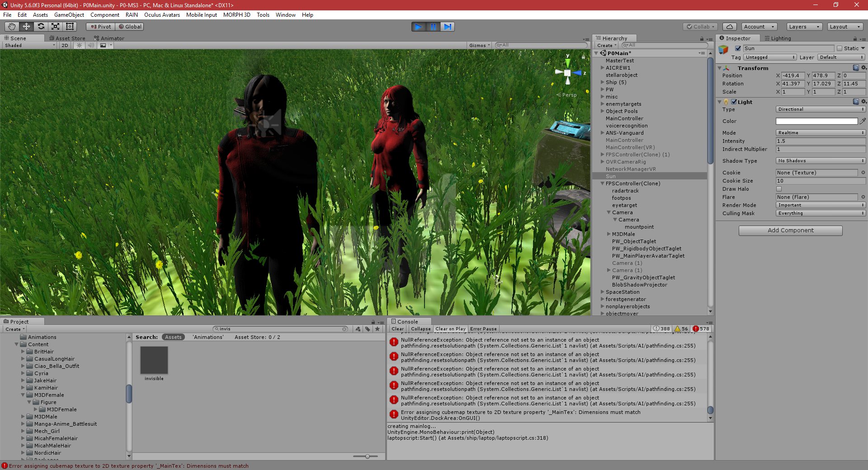The height and width of the screenshot is (470, 868).
Task: Switch to the Asset Store tab
Action: [x=67, y=38]
